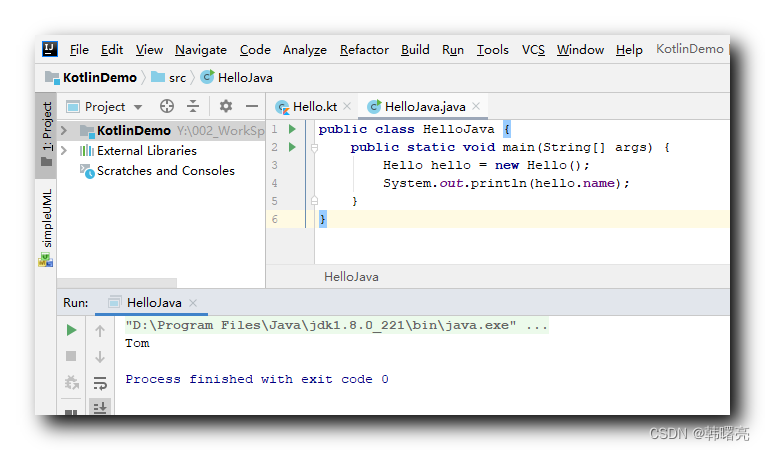
Task: Click HelloJava in editor breadcrumb bar
Action: [351, 277]
